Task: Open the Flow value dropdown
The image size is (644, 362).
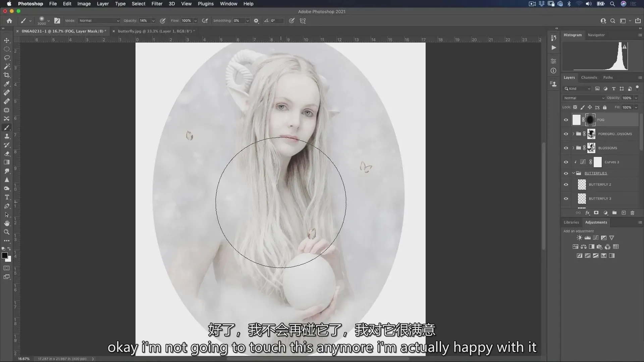Action: point(196,21)
